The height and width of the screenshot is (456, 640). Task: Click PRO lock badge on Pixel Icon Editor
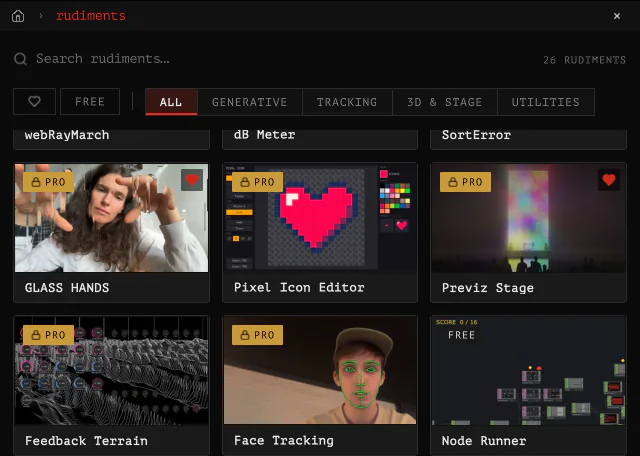point(257,182)
